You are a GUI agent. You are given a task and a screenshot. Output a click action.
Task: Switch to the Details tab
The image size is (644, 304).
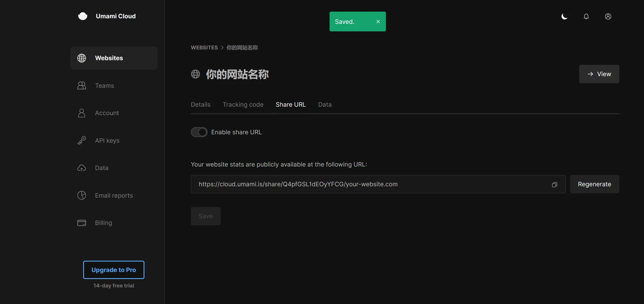tap(201, 105)
